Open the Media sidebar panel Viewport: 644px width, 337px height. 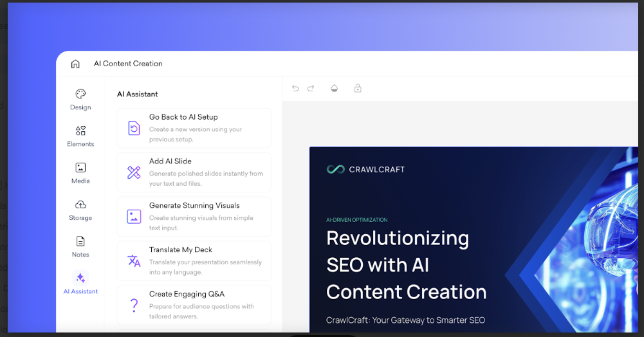(80, 173)
